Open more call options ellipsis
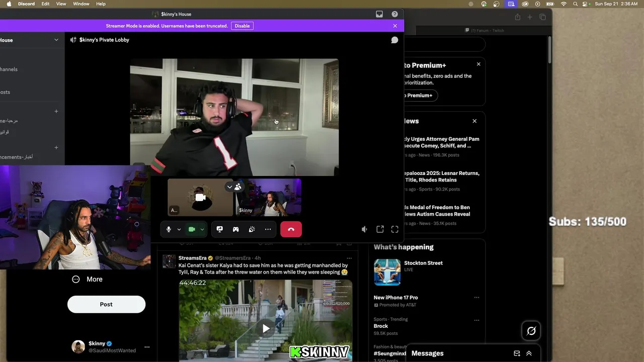644x362 pixels. pyautogui.click(x=268, y=229)
